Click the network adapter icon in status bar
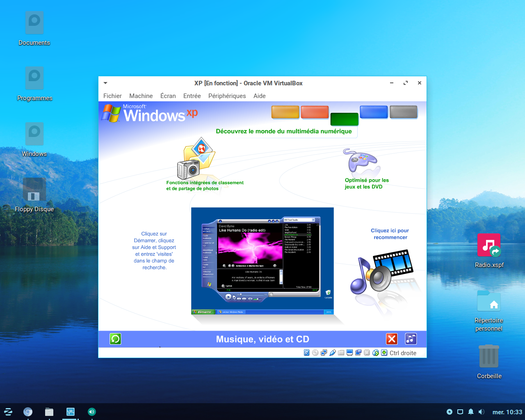This screenshot has height=420, width=525. (324, 353)
